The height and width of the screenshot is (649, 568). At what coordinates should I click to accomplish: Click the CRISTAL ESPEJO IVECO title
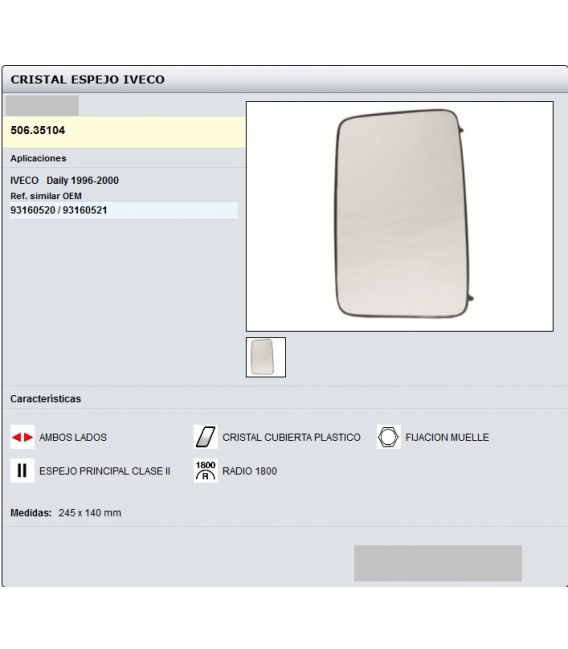(x=87, y=79)
